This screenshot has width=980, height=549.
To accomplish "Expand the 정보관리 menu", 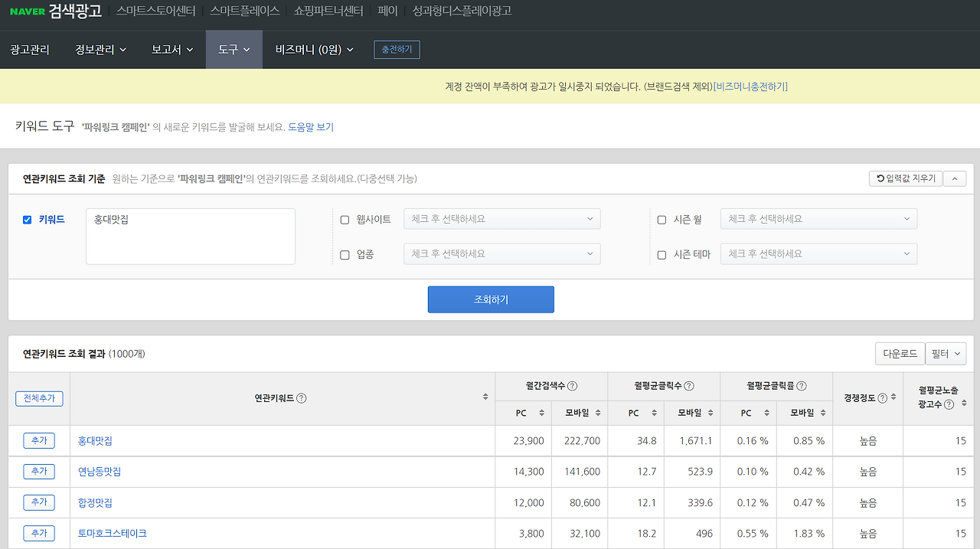I will coord(100,50).
